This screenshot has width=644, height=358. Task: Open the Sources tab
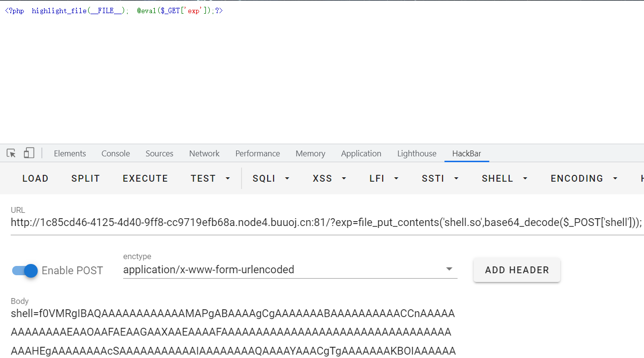click(x=160, y=153)
